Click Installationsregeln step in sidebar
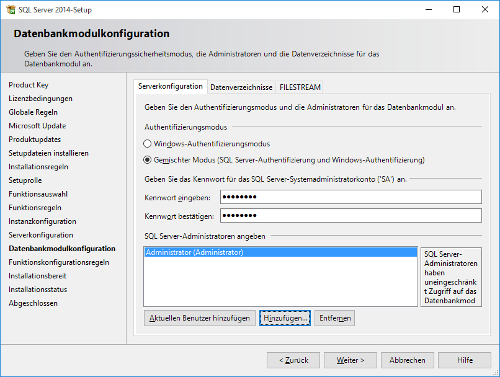The height and width of the screenshot is (377, 500). [38, 167]
